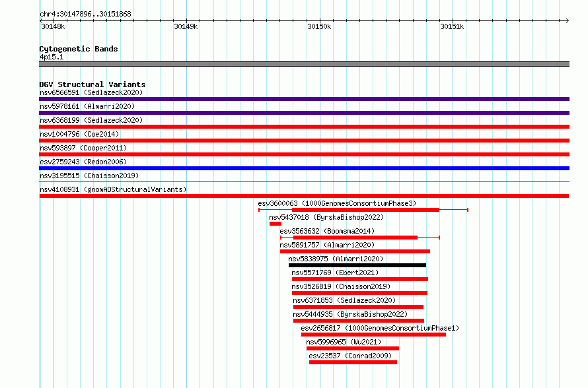Click the 4p15.1 band label
Viewport: 588px width, 388px height.
[52, 57]
